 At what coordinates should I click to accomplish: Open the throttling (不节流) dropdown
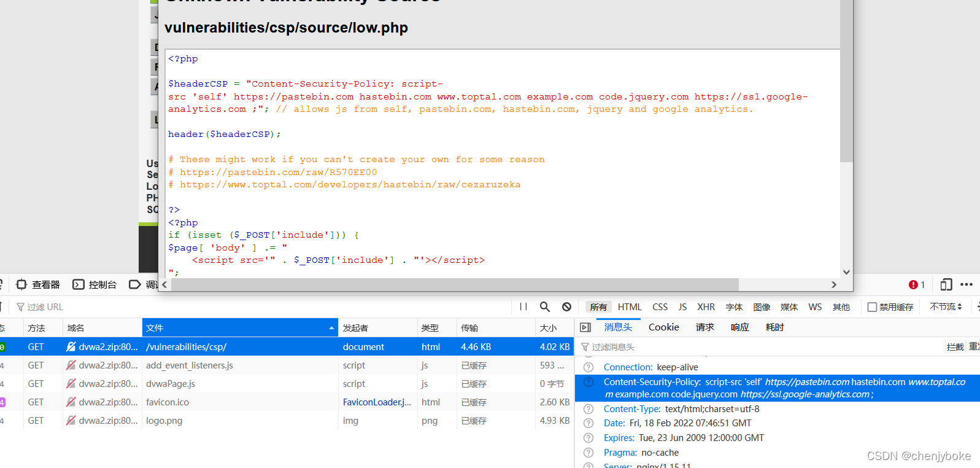946,306
